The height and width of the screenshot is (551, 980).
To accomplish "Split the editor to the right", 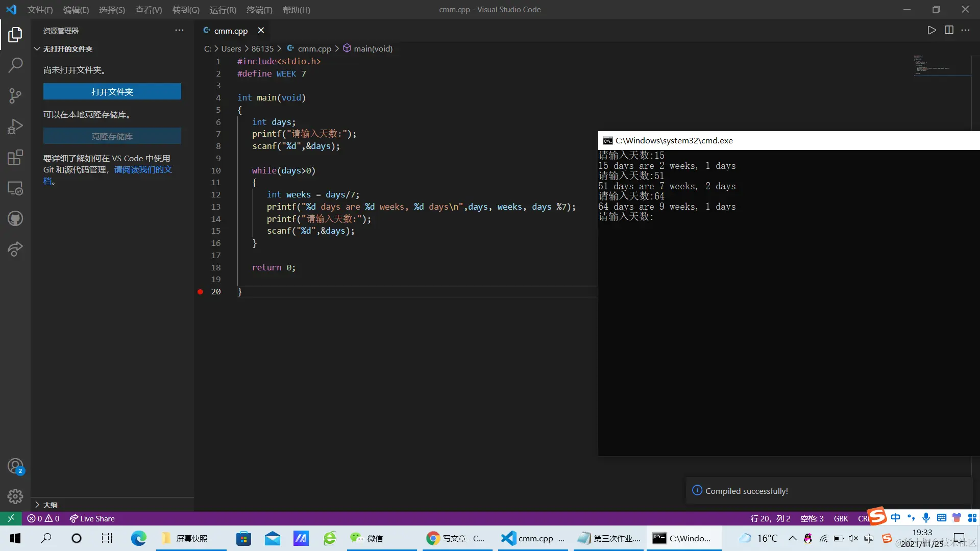I will pyautogui.click(x=949, y=30).
